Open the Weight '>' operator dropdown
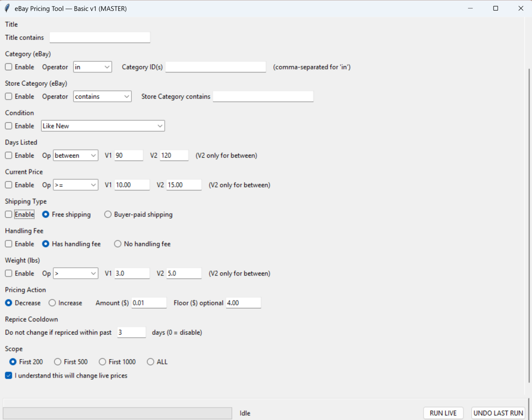 click(75, 273)
